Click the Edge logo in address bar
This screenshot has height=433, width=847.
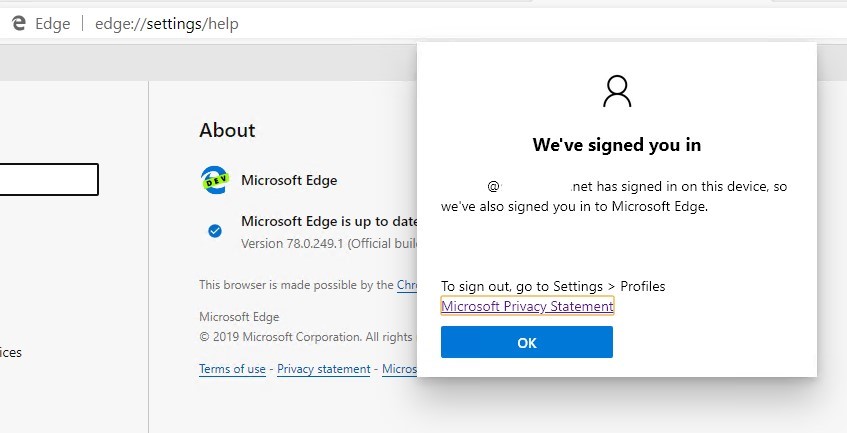tap(19, 23)
